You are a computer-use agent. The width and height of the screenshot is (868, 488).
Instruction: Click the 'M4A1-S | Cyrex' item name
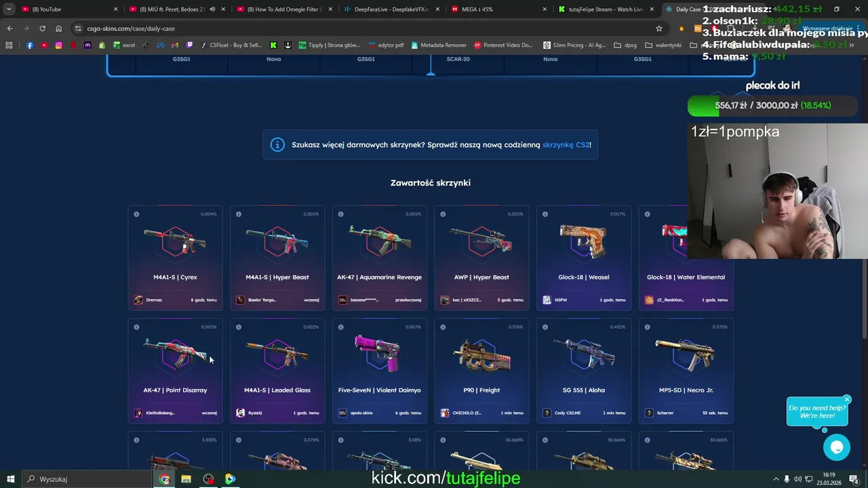click(x=175, y=277)
